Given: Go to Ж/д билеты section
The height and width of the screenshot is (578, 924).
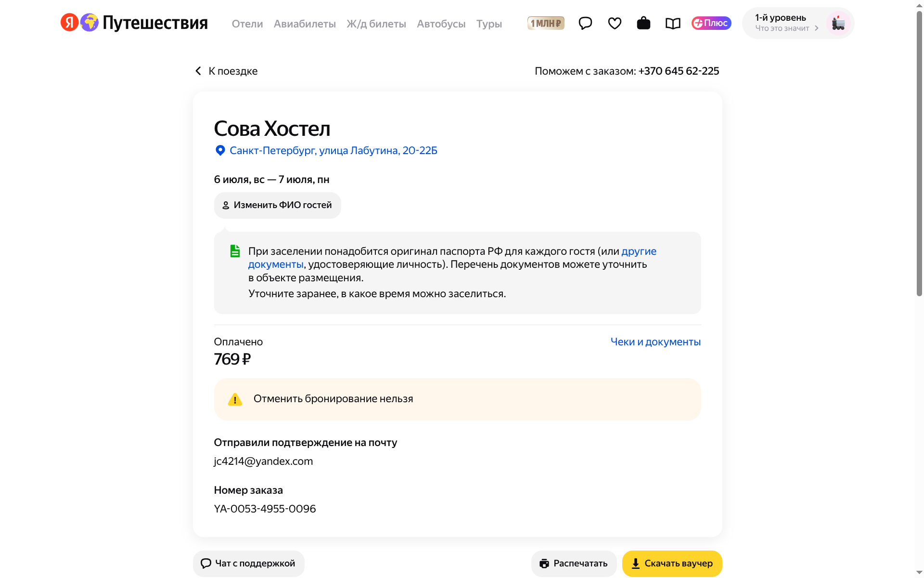Looking at the screenshot, I should tap(376, 24).
